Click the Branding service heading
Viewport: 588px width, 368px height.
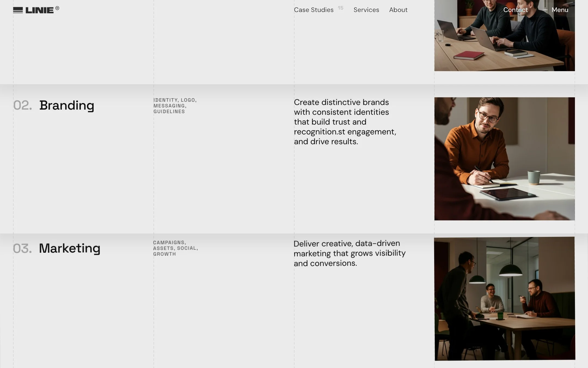(67, 105)
